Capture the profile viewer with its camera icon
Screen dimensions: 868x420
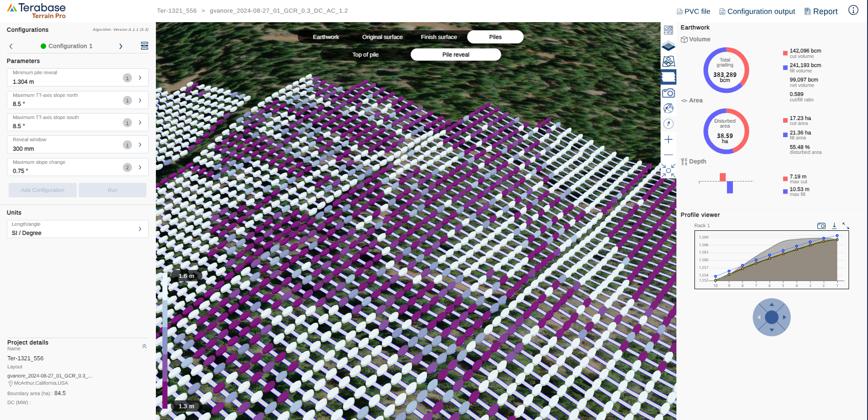pyautogui.click(x=821, y=226)
